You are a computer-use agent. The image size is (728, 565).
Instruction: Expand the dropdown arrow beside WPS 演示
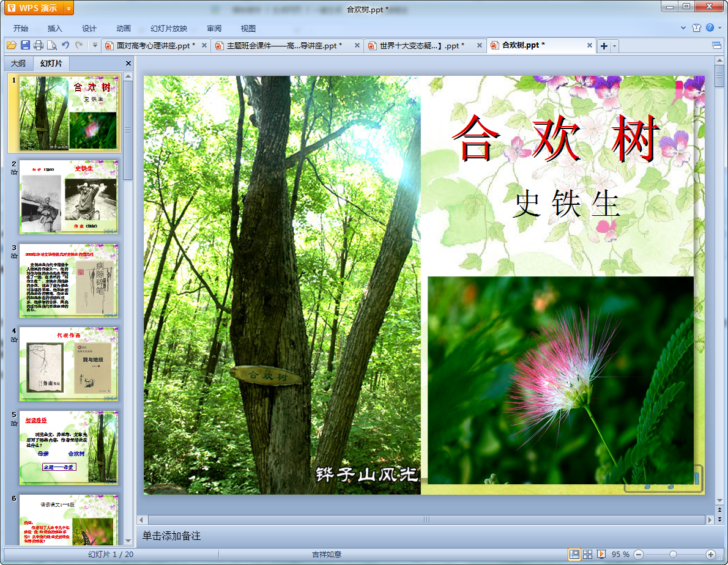(x=69, y=9)
